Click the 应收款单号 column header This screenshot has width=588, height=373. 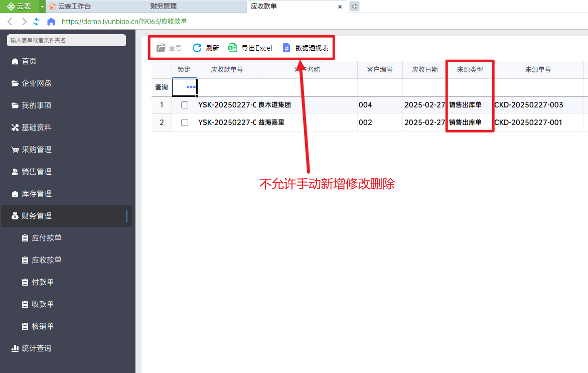click(x=227, y=69)
